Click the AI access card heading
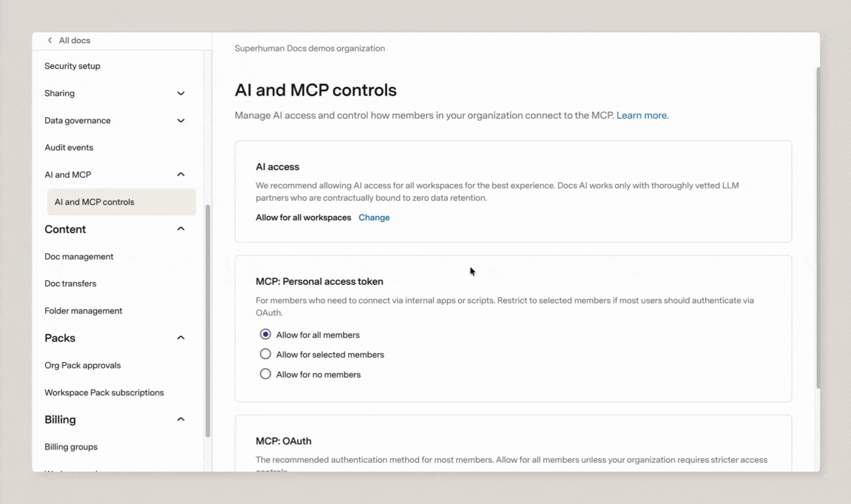This screenshot has width=851, height=504. click(x=277, y=167)
